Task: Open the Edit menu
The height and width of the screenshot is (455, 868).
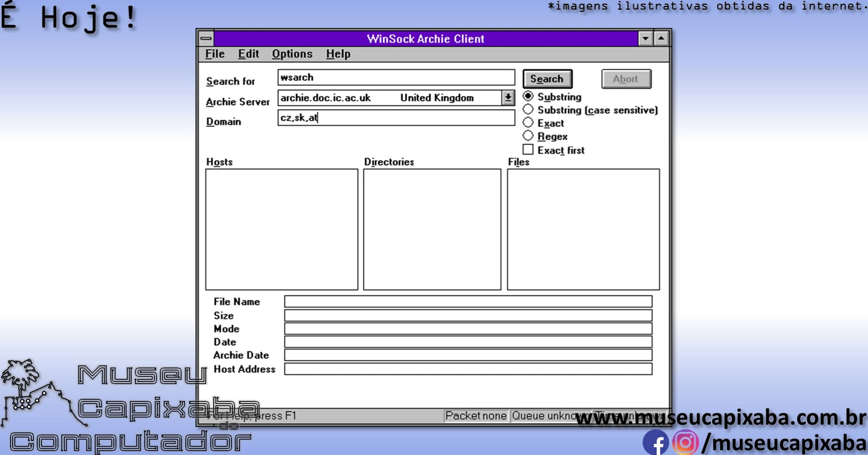Action: 248,54
